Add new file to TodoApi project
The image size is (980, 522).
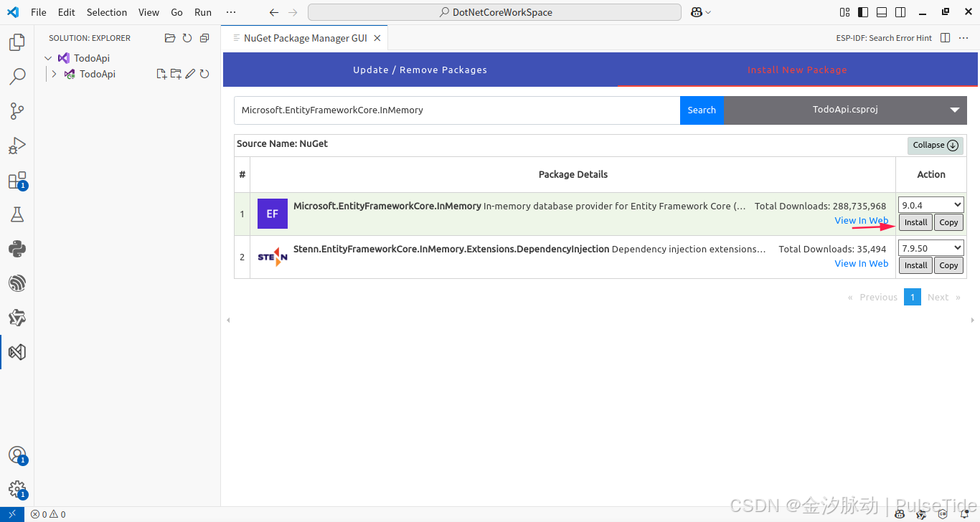[x=161, y=74]
